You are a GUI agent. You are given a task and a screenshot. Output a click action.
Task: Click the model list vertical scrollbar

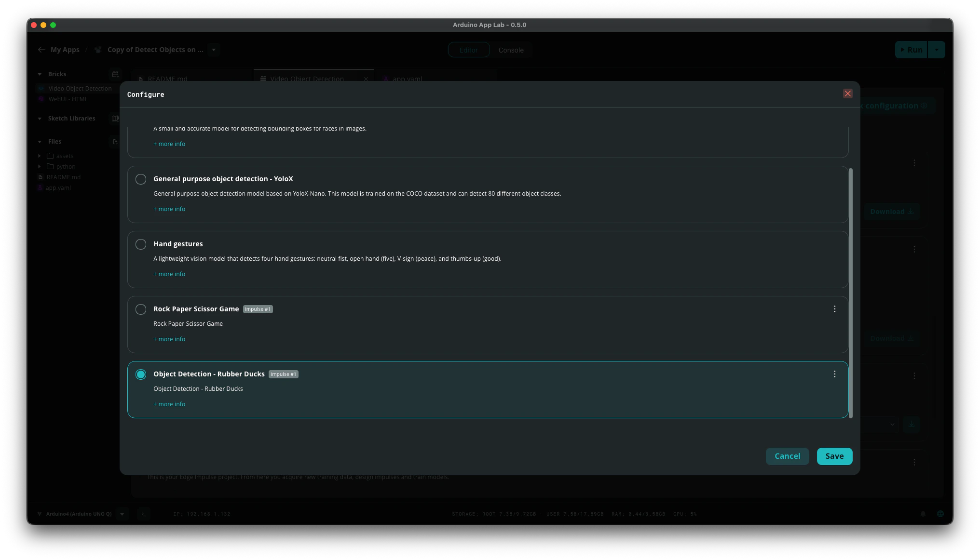pos(850,293)
